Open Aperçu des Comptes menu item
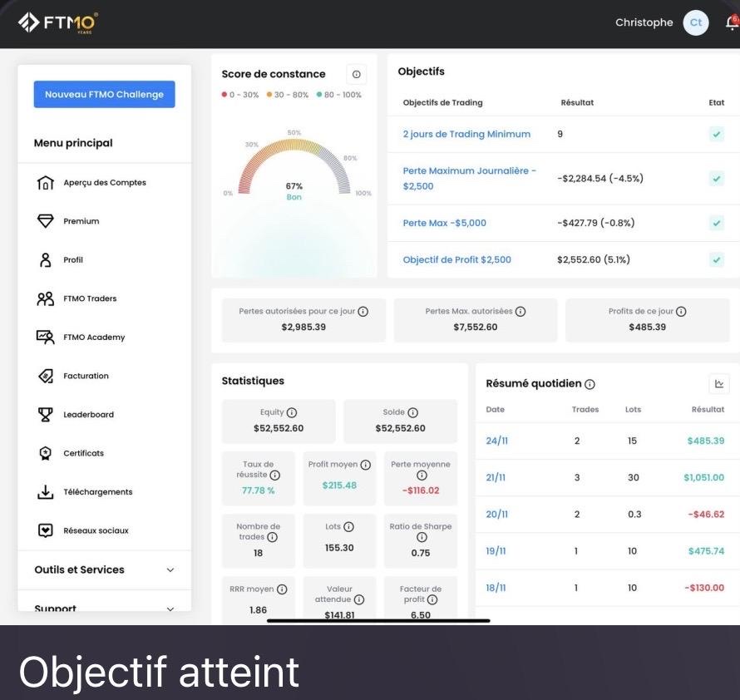 tap(104, 182)
